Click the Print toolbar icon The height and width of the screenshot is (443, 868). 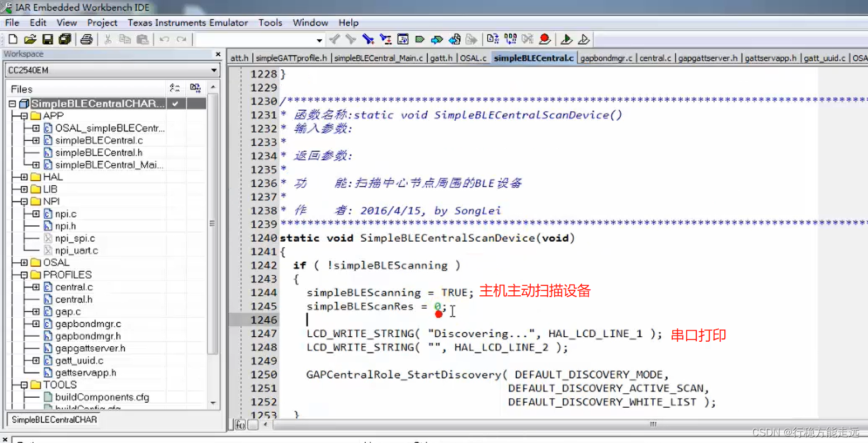point(86,39)
